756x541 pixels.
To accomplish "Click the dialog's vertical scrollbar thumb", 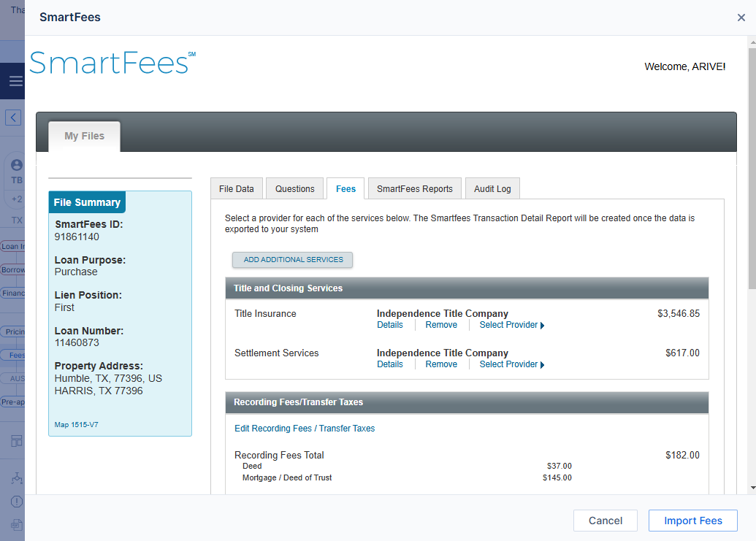I will click(752, 169).
